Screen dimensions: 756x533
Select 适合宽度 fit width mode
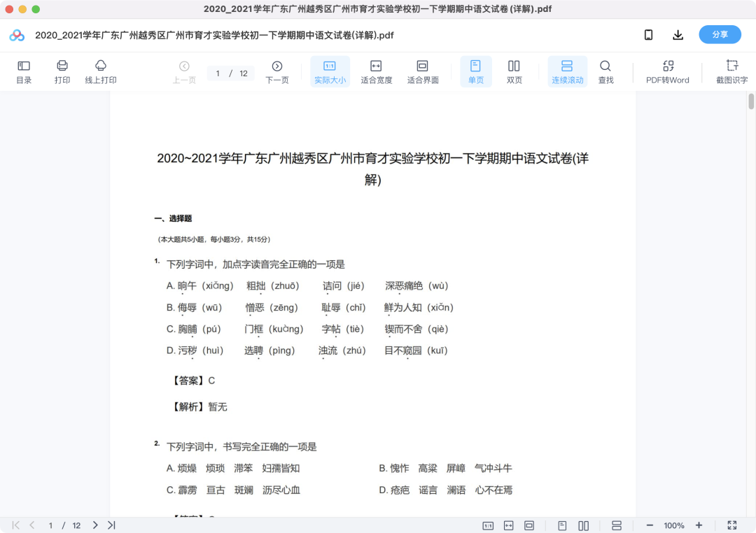point(376,72)
